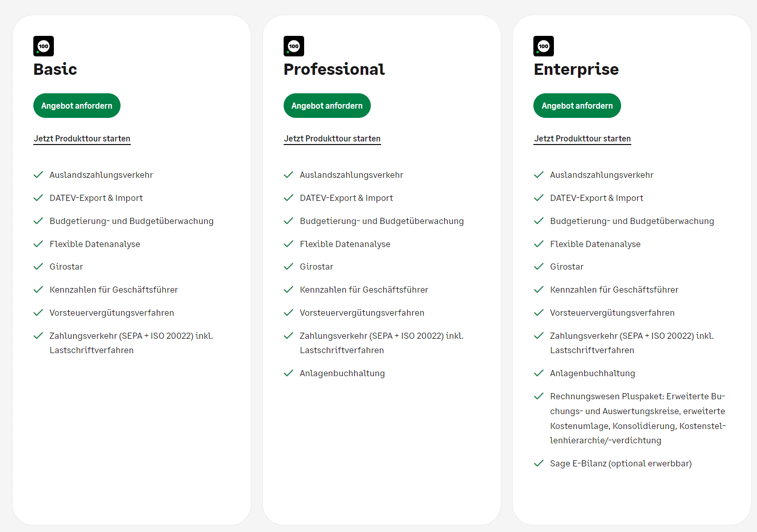This screenshot has height=532, width=757.
Task: Click Flexible Datenanalyse in the Enterprise list
Action: [595, 244]
